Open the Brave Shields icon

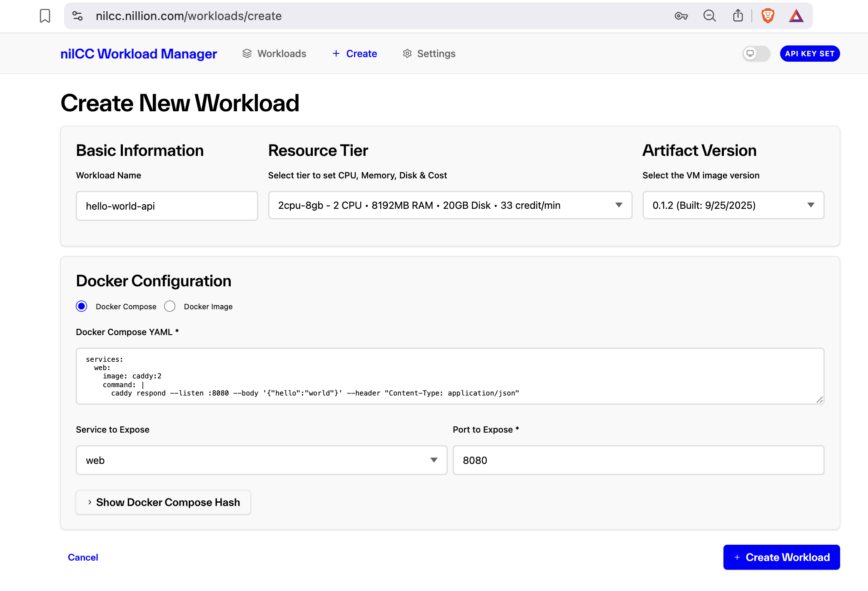click(768, 16)
